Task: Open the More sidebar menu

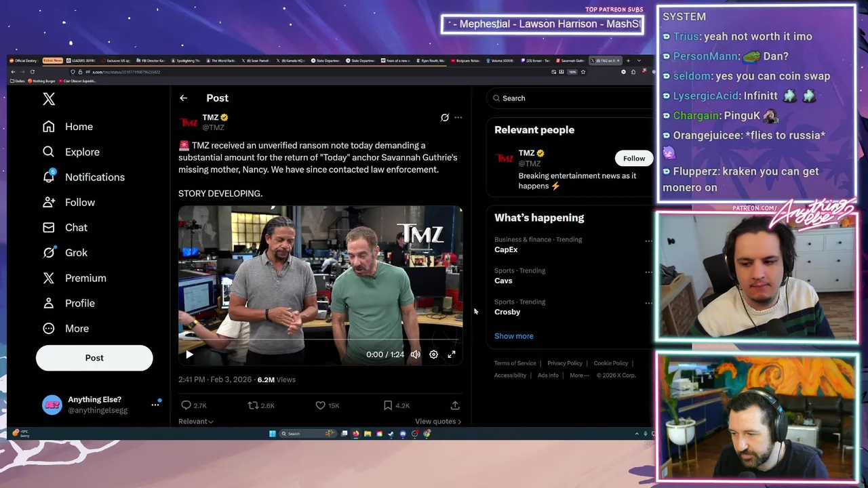Action: [66, 328]
